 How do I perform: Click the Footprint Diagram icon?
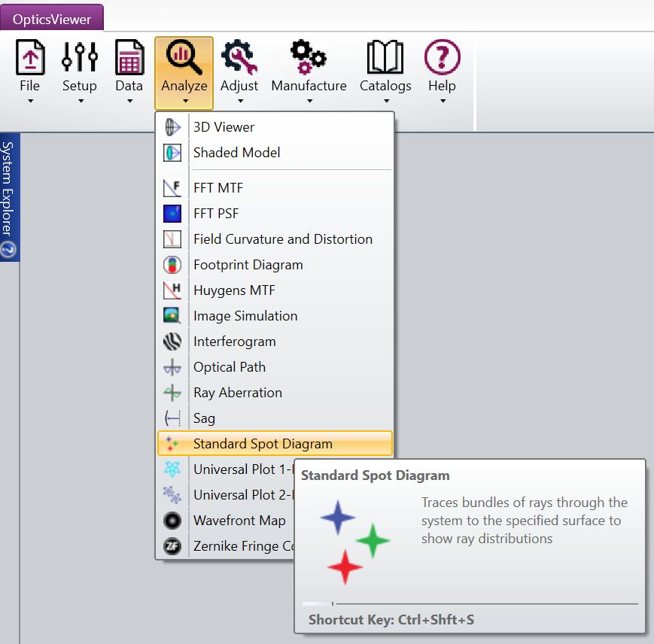[x=172, y=265]
